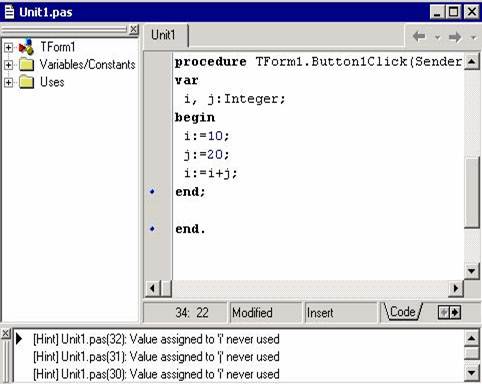Viewport: 482px width, 384px height.
Task: Select the Uses tree label
Action: click(x=52, y=82)
